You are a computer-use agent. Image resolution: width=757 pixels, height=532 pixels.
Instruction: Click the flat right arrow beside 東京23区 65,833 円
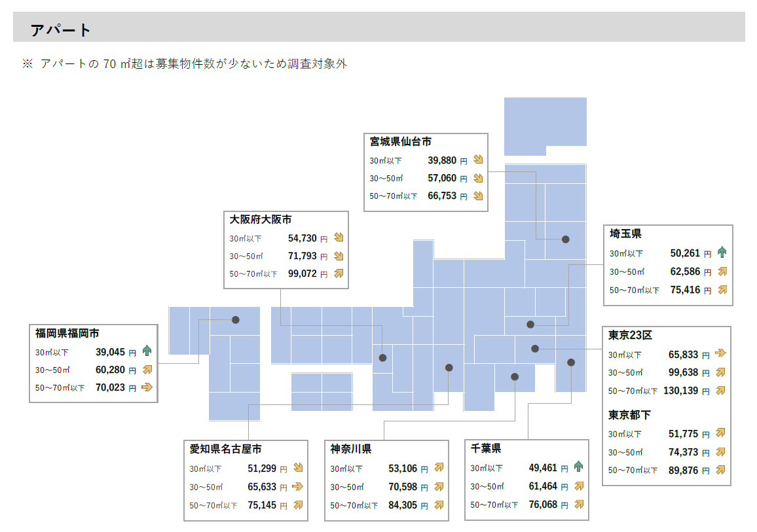tap(721, 354)
